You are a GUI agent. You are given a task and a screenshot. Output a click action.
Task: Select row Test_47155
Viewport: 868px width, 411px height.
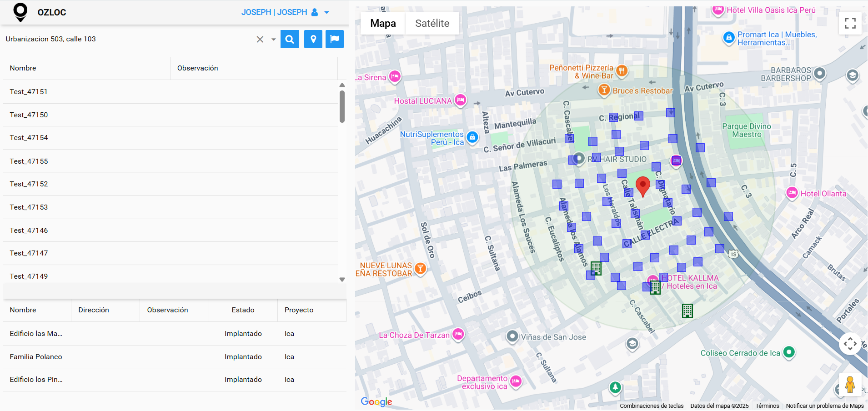tap(170, 161)
